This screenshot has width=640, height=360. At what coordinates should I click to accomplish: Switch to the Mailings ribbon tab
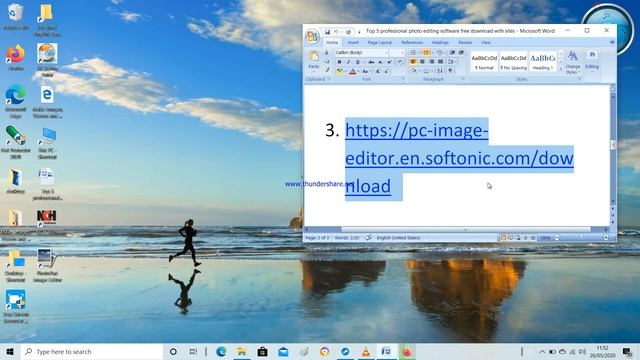440,42
